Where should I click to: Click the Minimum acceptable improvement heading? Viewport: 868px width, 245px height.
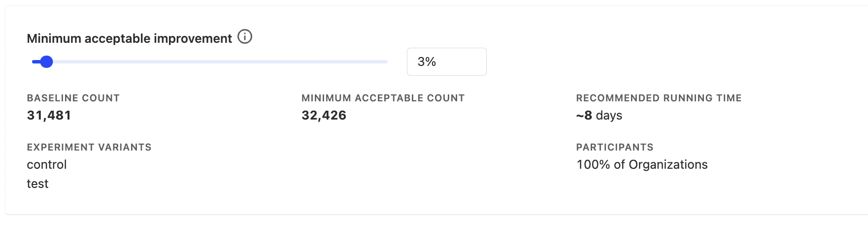129,38
